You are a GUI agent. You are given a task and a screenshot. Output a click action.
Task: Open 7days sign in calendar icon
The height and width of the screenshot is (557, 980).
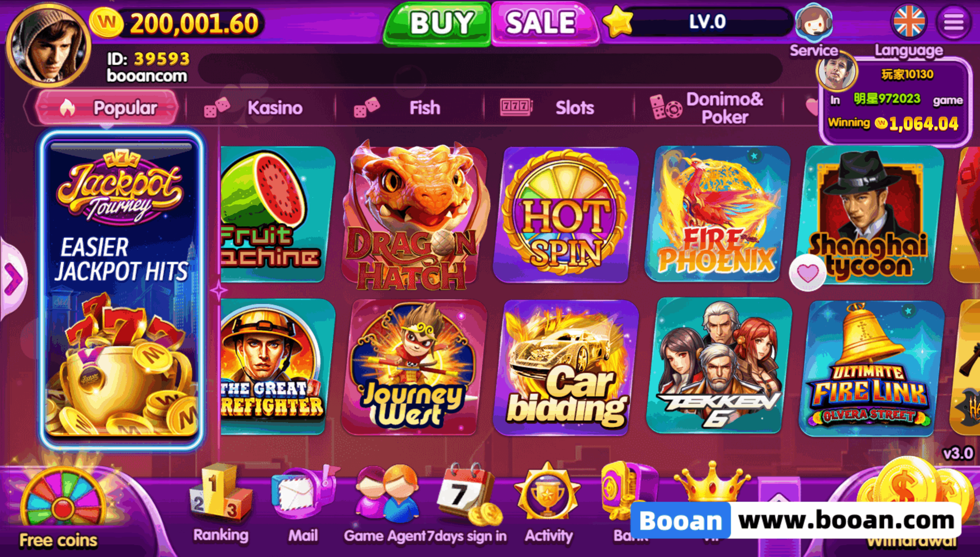(469, 493)
